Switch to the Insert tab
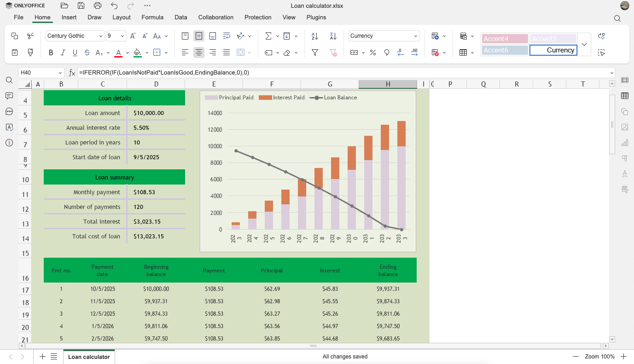The width and height of the screenshot is (634, 364). [69, 17]
